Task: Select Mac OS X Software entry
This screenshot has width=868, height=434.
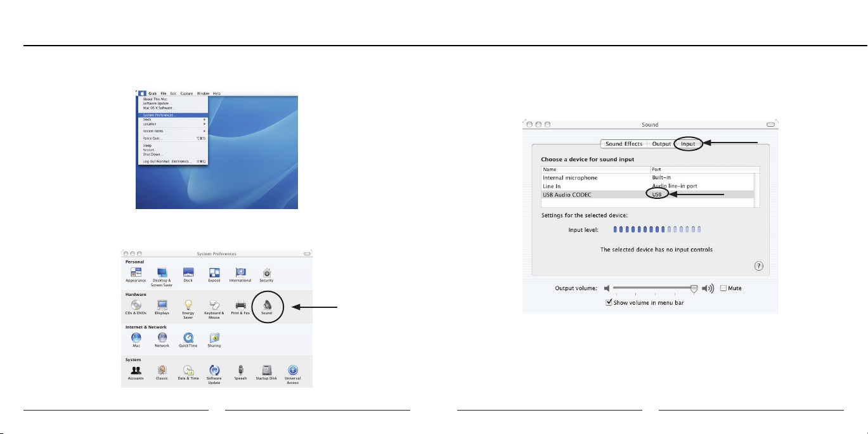Action: click(173, 108)
